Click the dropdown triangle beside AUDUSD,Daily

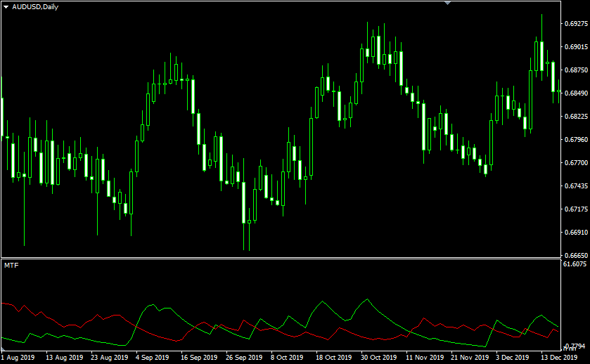click(x=6, y=6)
